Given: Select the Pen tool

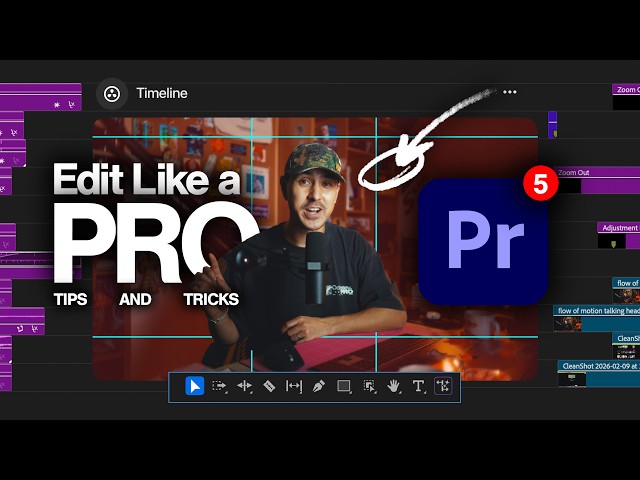Looking at the screenshot, I should tap(318, 386).
